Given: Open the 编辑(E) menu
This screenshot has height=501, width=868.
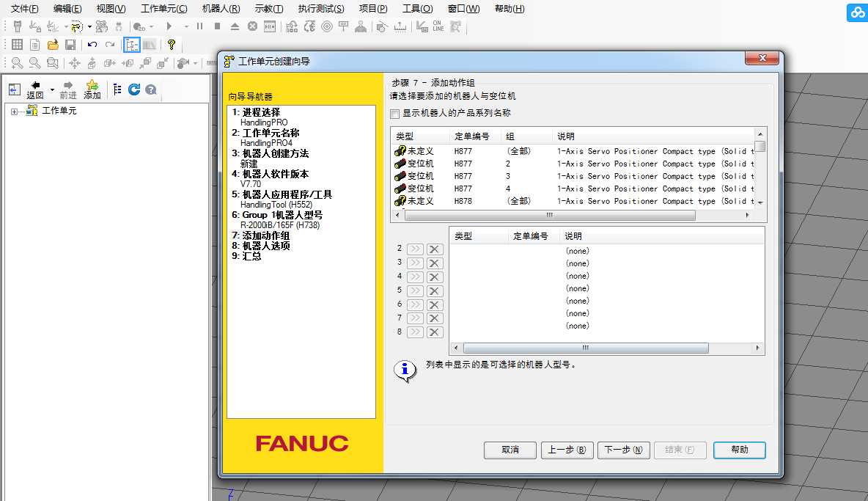Looking at the screenshot, I should click(67, 9).
